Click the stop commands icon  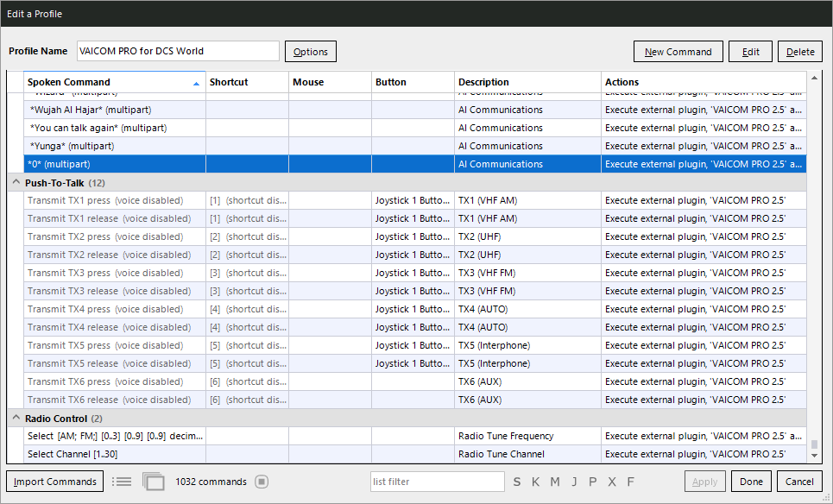(262, 482)
